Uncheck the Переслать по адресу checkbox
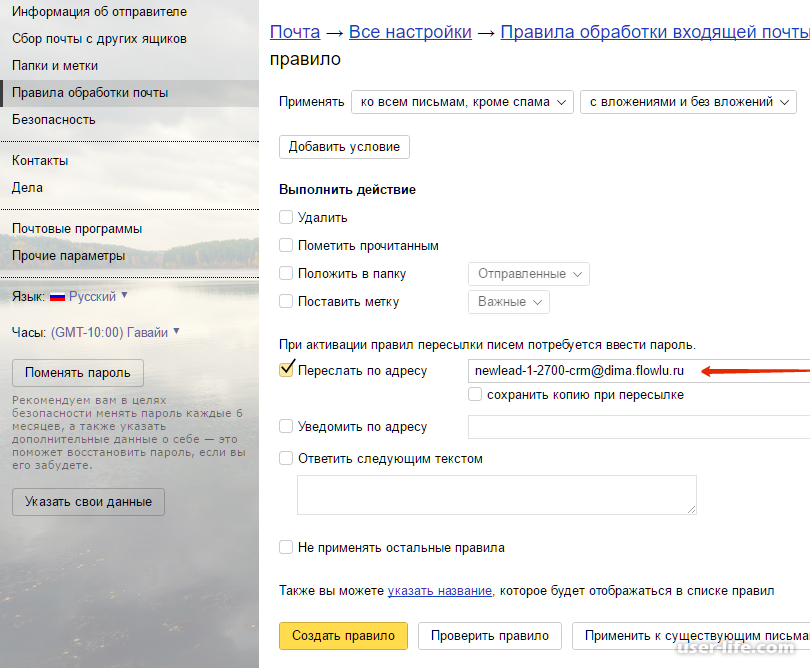Image resolution: width=810 pixels, height=668 pixels. (x=286, y=370)
